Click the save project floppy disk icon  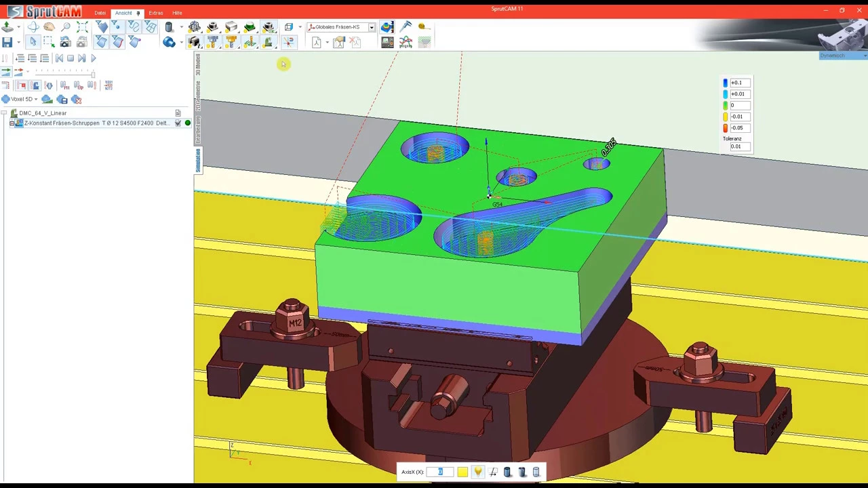7,42
